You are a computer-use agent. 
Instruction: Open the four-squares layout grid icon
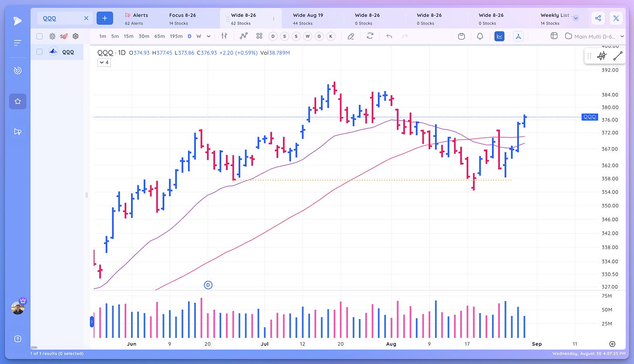(259, 36)
